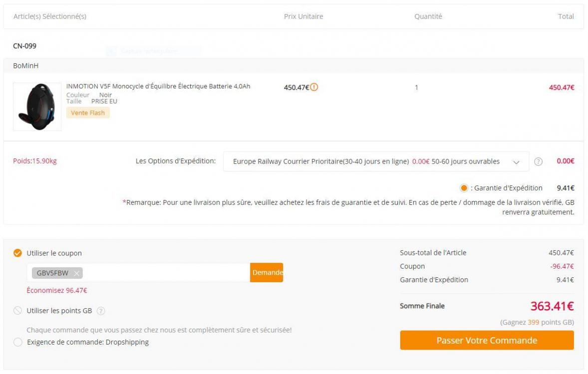
Task: Open the Europe Railway Courrier shipping dropdown
Action: (376, 162)
